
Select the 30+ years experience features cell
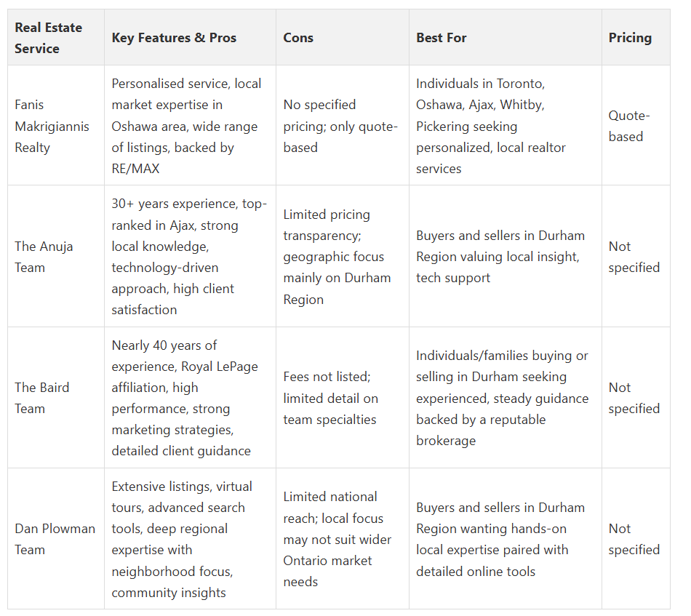(x=189, y=257)
